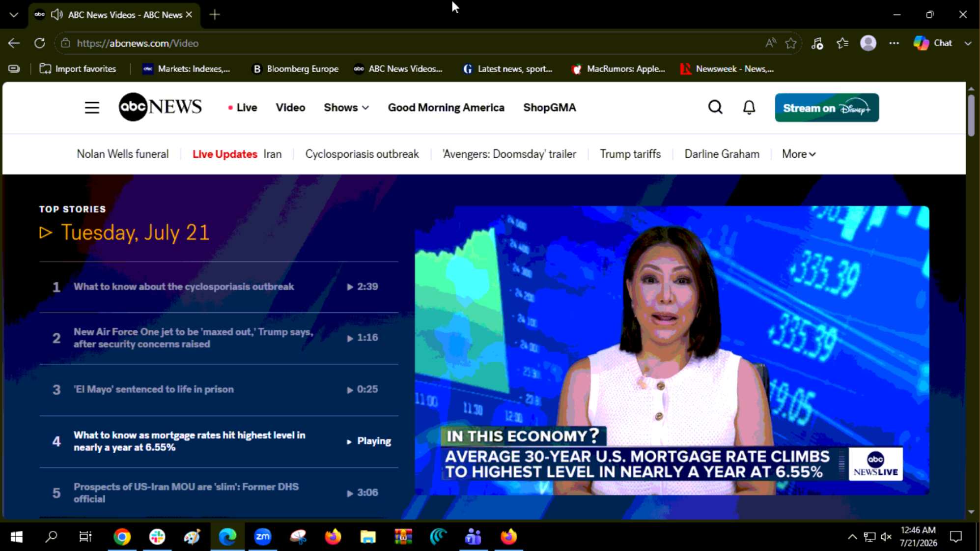Click the ABC News logo

160,107
